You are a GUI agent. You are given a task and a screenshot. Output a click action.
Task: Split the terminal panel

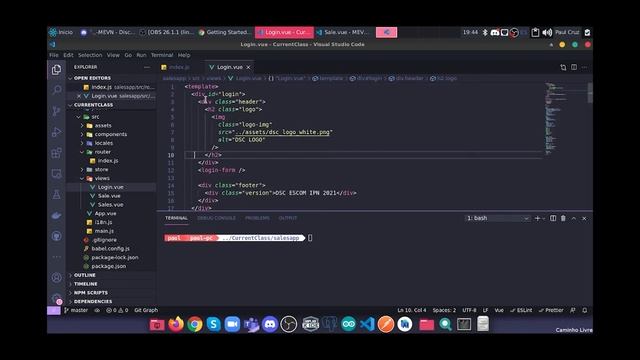pos(553,218)
